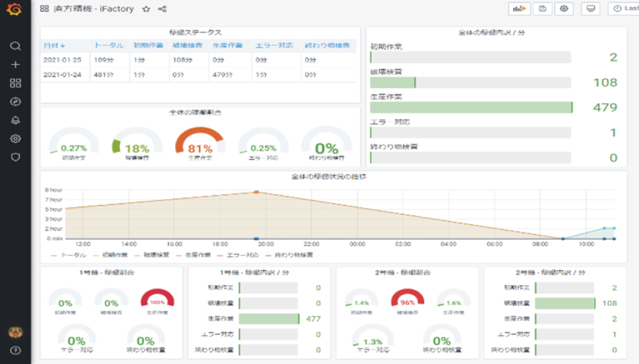Open the time range picker dropdown
The height and width of the screenshot is (364, 639).
coord(624,9)
